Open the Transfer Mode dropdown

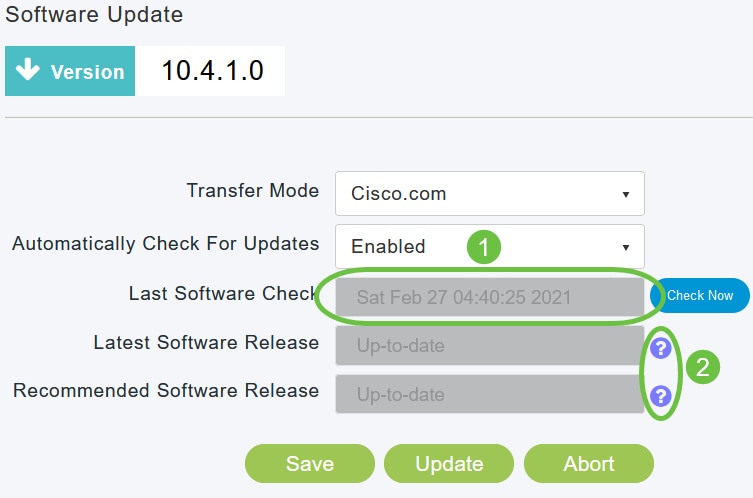[490, 194]
